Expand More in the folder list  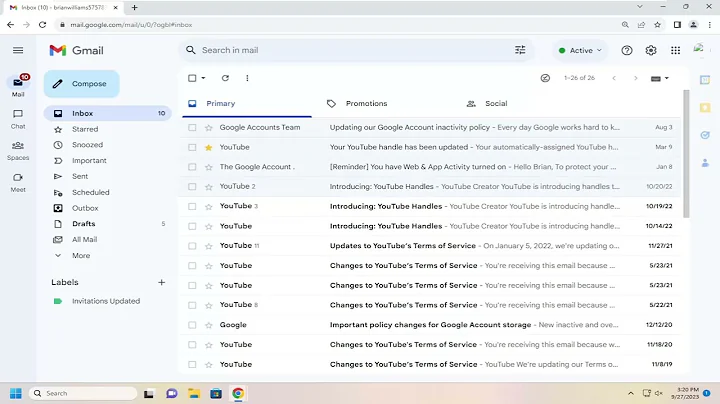(x=81, y=256)
